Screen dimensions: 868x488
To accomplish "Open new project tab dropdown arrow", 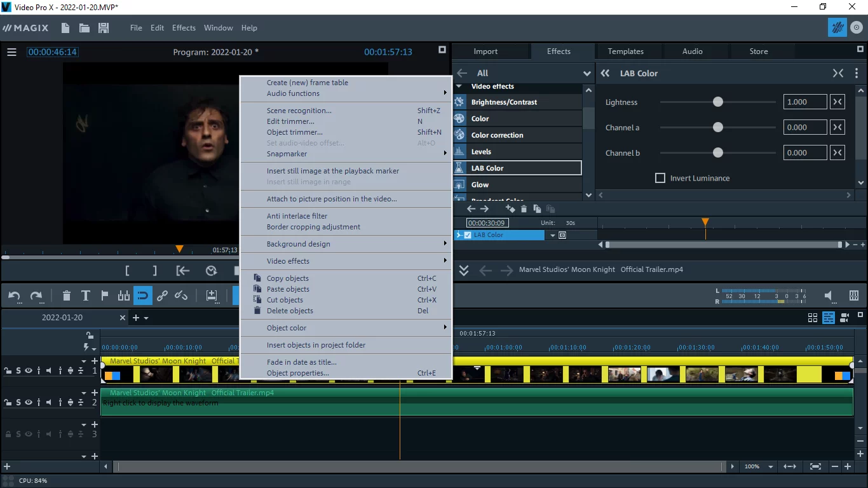I will pyautogui.click(x=146, y=318).
